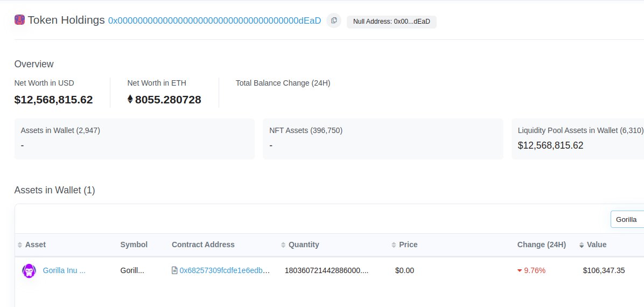Click the Contract Address column header
644x307 pixels.
pos(203,245)
